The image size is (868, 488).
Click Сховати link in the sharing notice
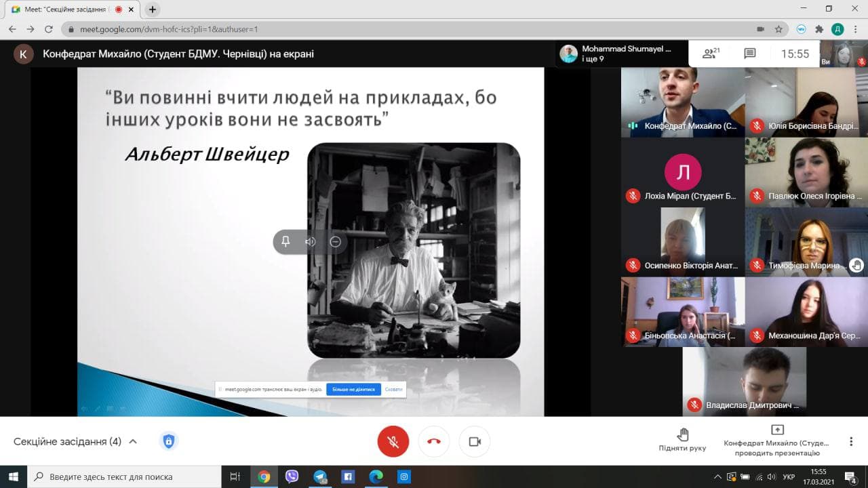pyautogui.click(x=393, y=390)
